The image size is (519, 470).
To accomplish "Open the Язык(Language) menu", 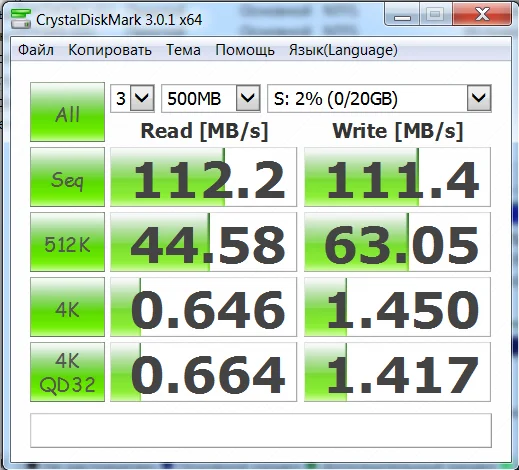I will click(x=343, y=50).
